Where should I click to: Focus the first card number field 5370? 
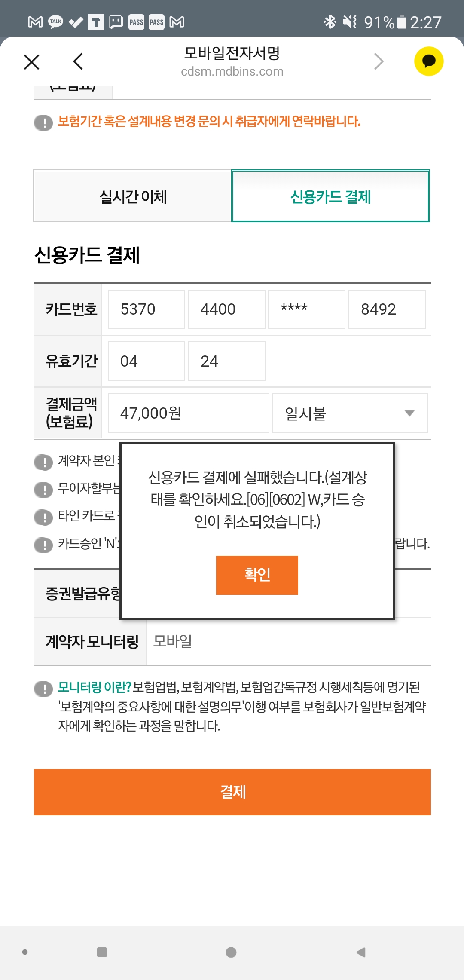point(146,309)
